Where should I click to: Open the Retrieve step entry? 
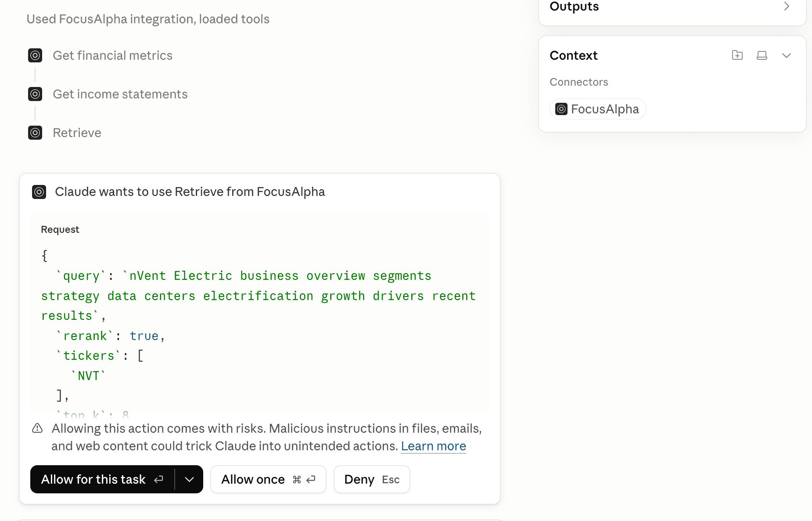tap(77, 133)
